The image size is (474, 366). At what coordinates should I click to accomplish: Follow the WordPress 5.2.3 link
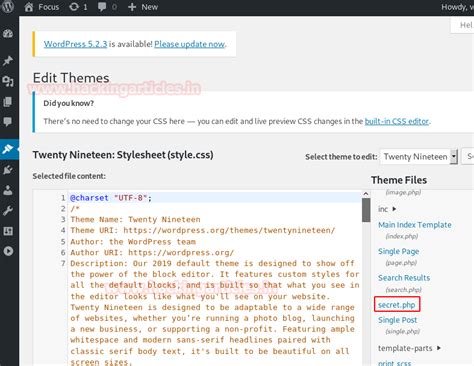point(75,44)
